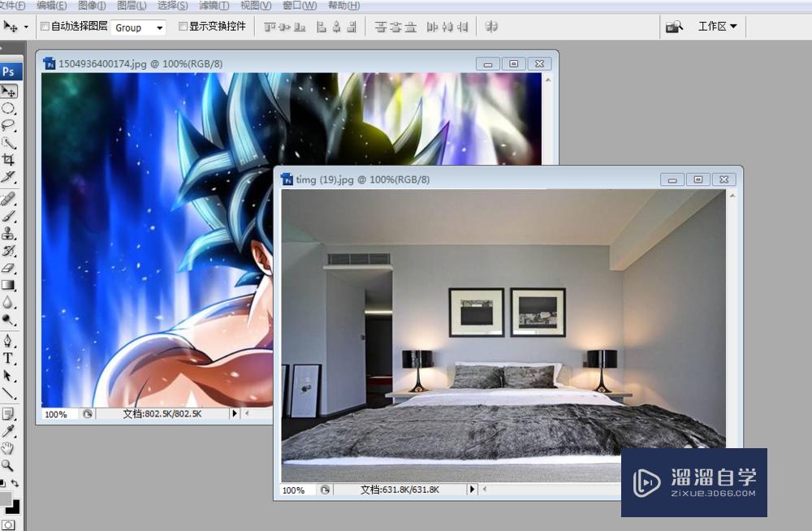Open the 视图(V) menu
This screenshot has height=531, width=812.
(x=255, y=6)
